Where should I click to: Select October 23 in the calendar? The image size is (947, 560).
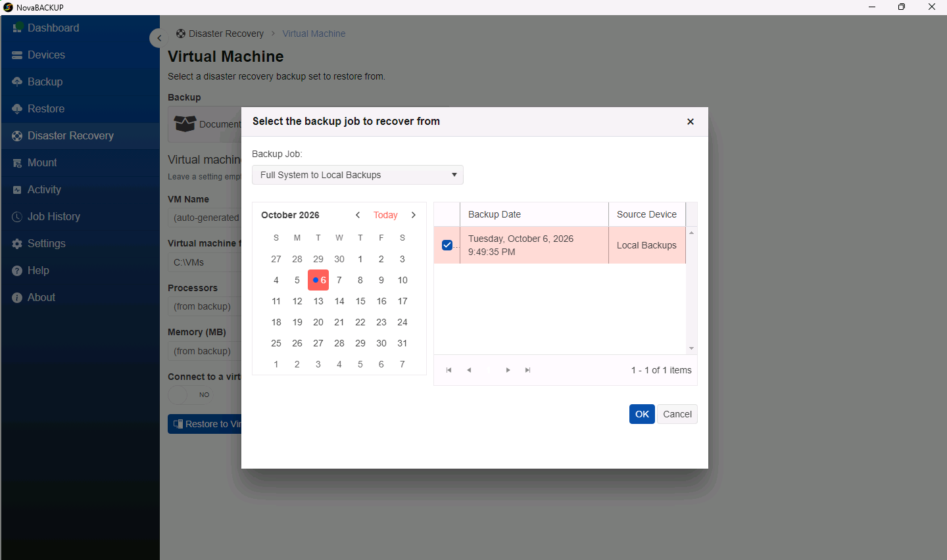pyautogui.click(x=381, y=322)
